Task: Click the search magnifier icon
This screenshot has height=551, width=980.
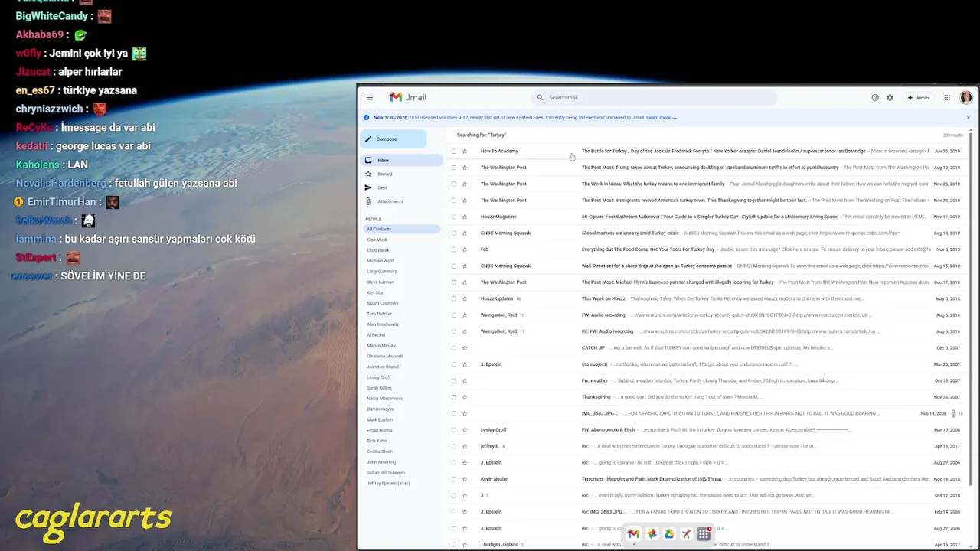Action: point(540,98)
